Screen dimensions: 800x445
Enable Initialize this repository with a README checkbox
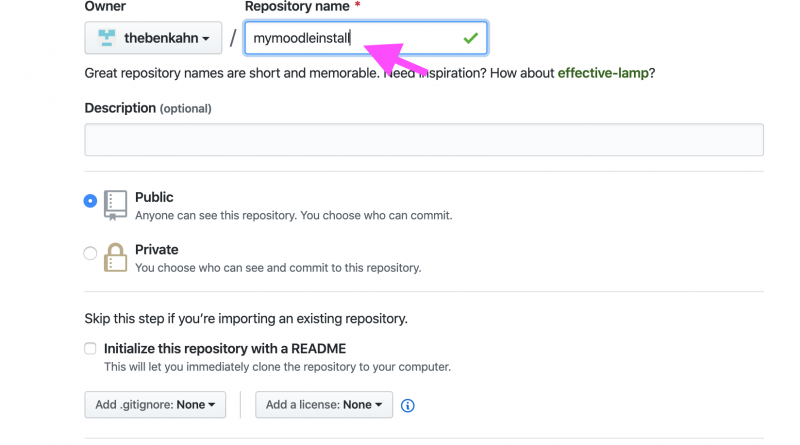[x=91, y=349]
